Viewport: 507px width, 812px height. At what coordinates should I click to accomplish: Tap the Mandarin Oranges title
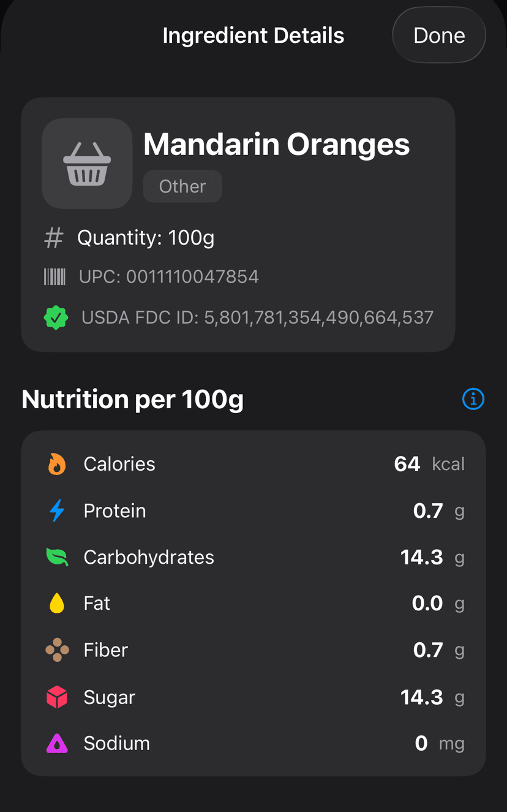tap(277, 145)
